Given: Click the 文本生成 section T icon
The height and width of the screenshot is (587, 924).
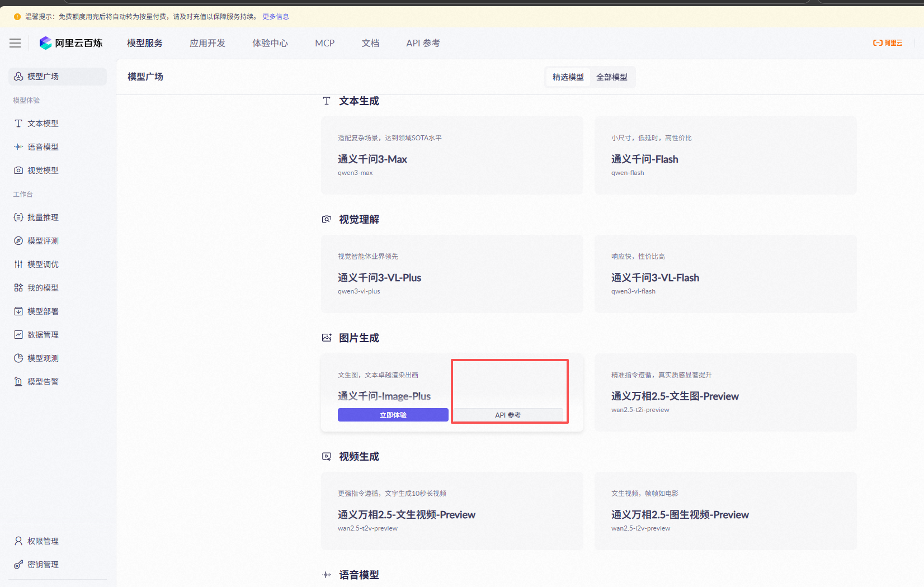Looking at the screenshot, I should [x=327, y=101].
